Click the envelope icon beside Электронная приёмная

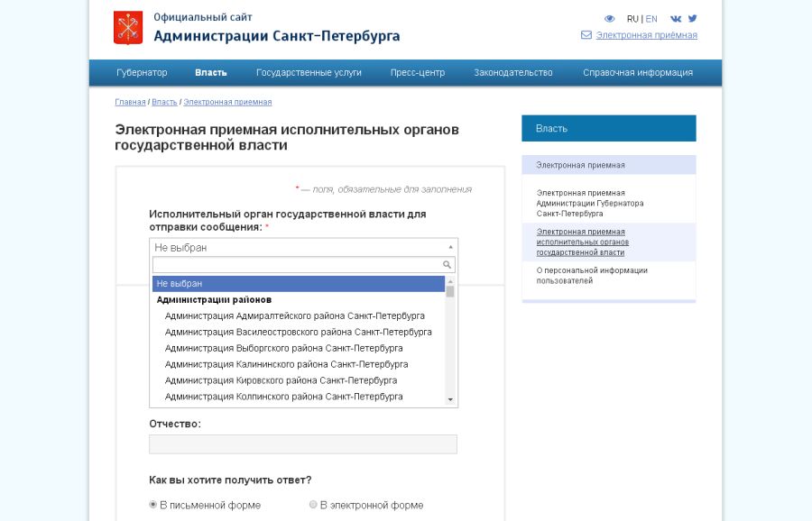(x=586, y=34)
